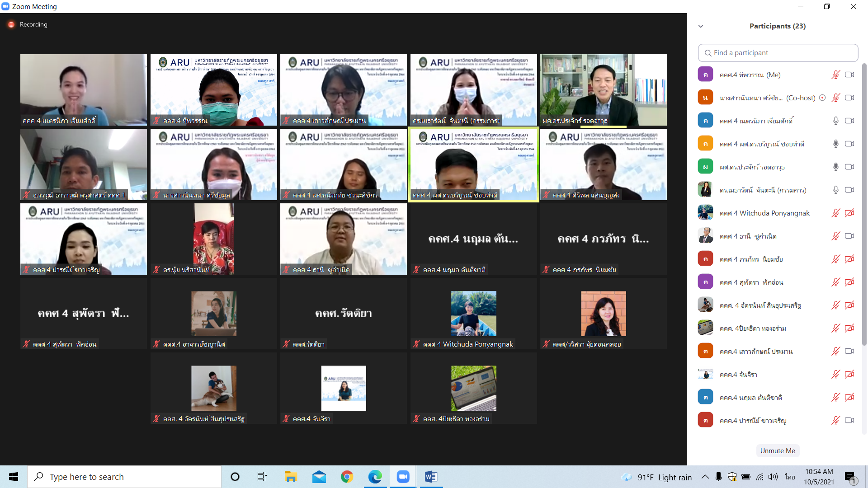868x488 pixels.
Task: Click muted mic icon for คศศ. 4ปิยะธิดา ทองอร่าม
Action: click(835, 328)
